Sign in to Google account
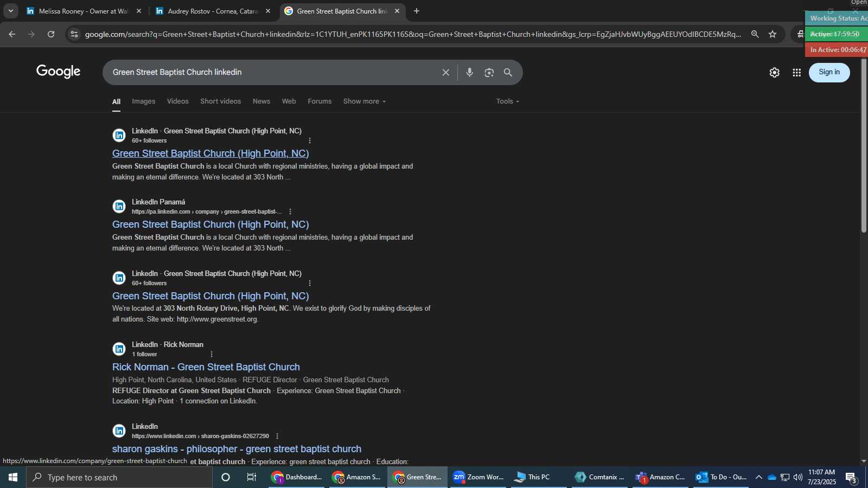The image size is (868, 488). 829,72
